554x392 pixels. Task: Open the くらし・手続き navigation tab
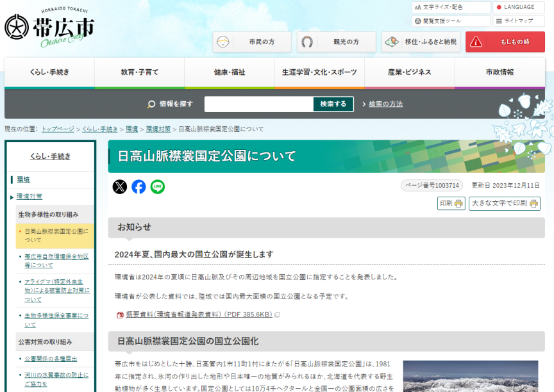tap(49, 72)
